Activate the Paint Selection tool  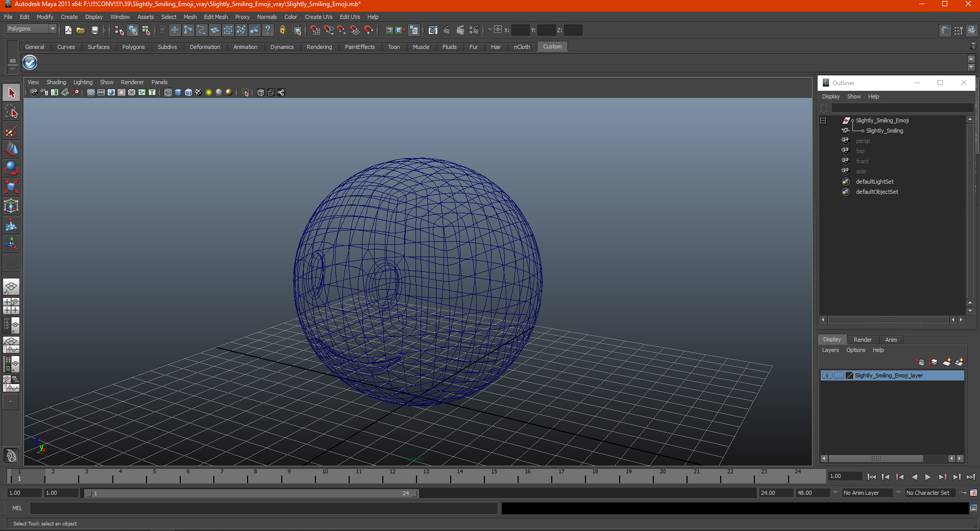tap(11, 131)
